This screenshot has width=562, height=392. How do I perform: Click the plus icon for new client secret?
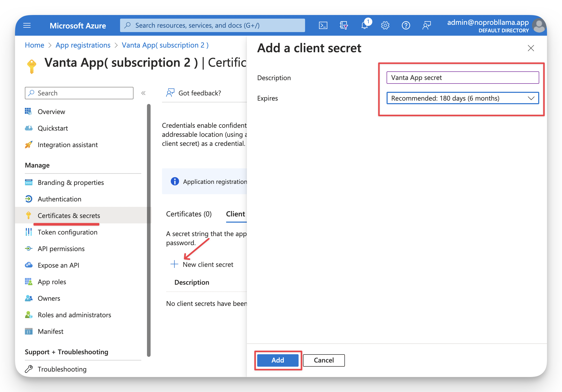(174, 264)
